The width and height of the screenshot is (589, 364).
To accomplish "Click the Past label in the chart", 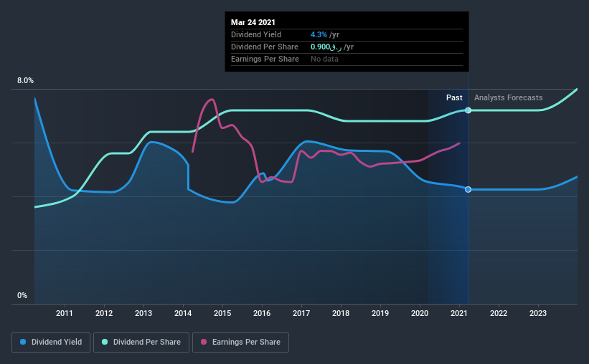I will click(454, 97).
